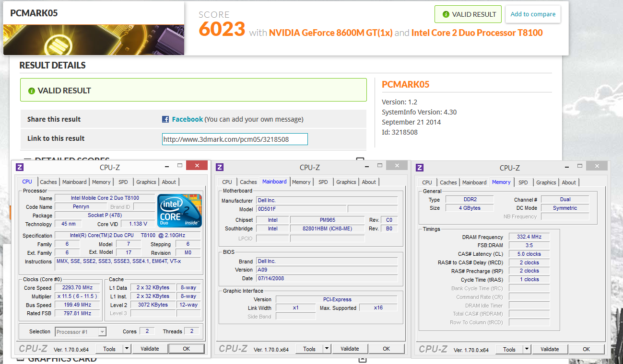Viewport: 623px width, 364px height.
Task: Click the Tools button in the CPU-tab window
Action: (109, 349)
